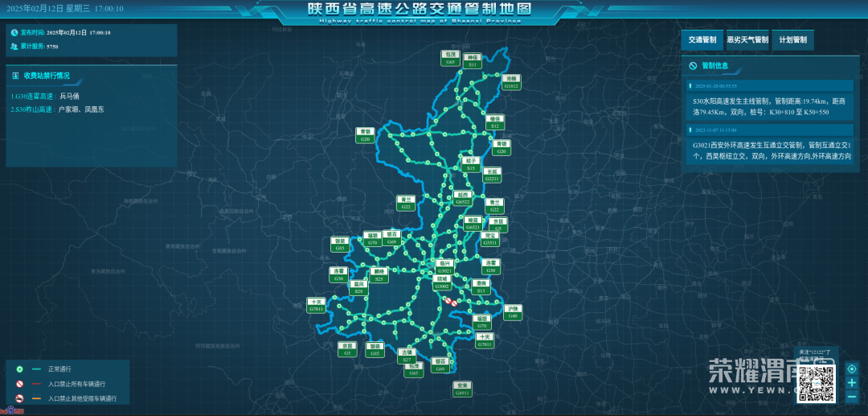This screenshot has width=868, height=416.
Task: Open the 恶劣天气管制 tab
Action: (747, 39)
